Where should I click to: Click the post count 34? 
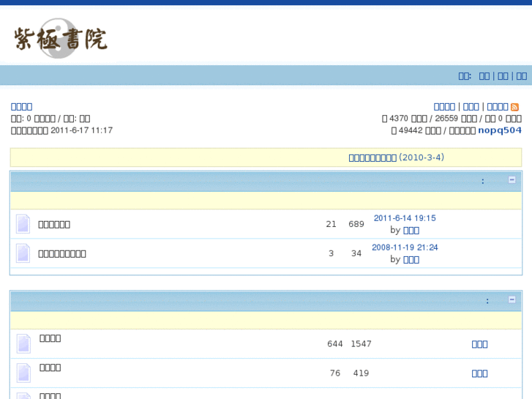[356, 253]
